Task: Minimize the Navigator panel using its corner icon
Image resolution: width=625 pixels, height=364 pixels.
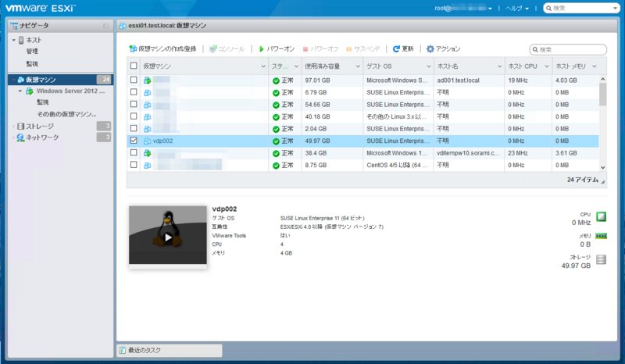Action: coord(105,26)
